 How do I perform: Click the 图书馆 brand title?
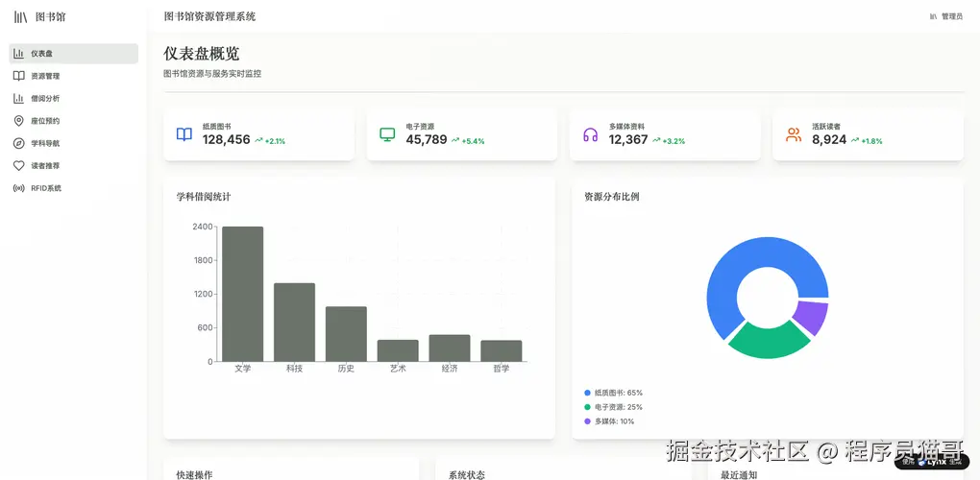click(50, 17)
